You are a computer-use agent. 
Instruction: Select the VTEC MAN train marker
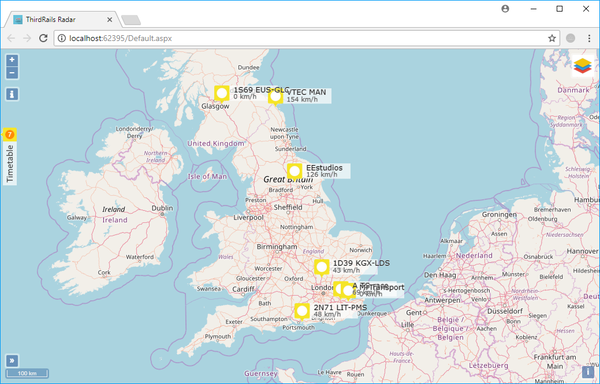(x=275, y=97)
